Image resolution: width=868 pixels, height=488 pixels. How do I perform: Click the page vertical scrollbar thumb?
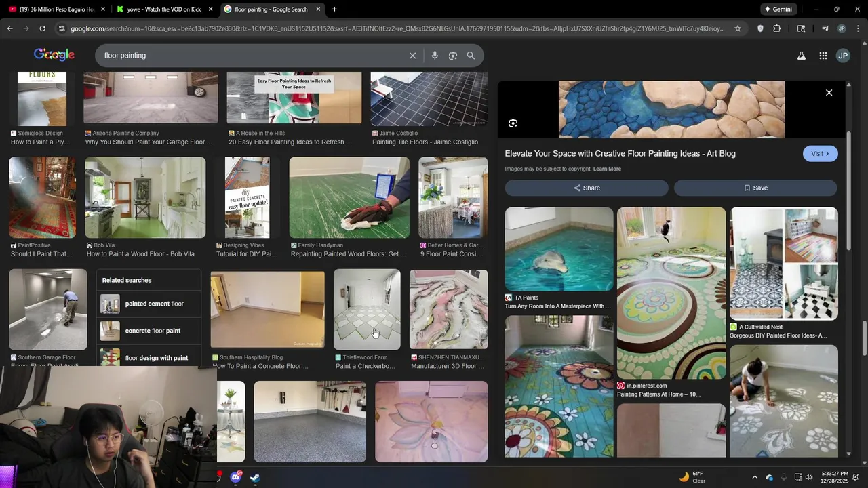(864, 338)
